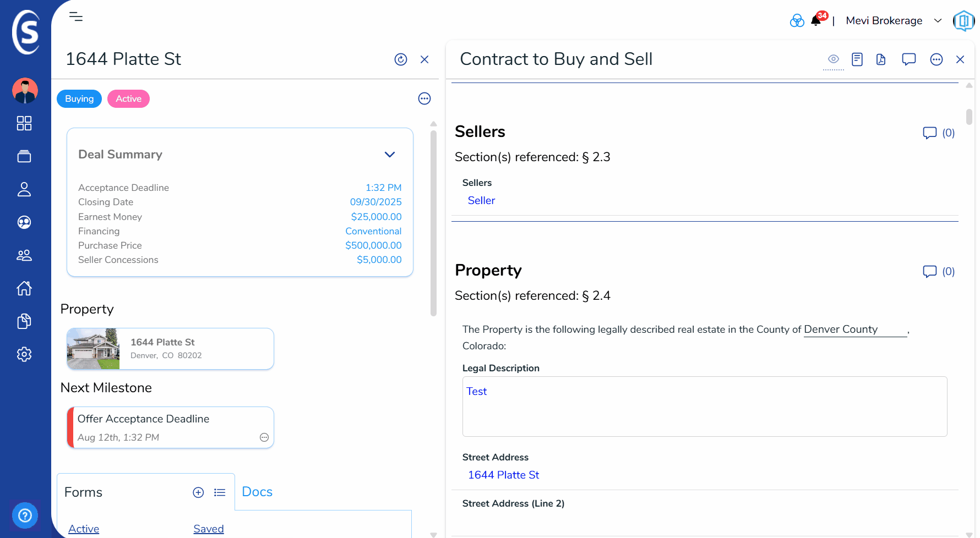The height and width of the screenshot is (538, 980).
Task: Open more options in contract toolbar
Action: click(x=937, y=59)
